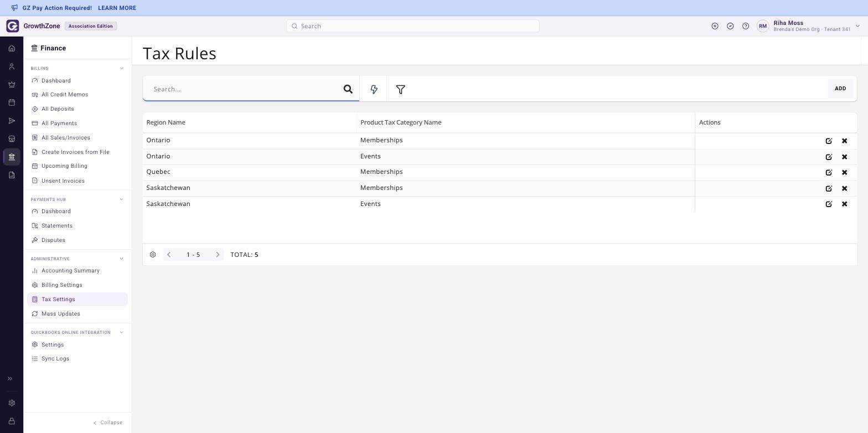Click Collapse at sidebar bottom
This screenshot has height=433, width=868.
click(x=108, y=422)
